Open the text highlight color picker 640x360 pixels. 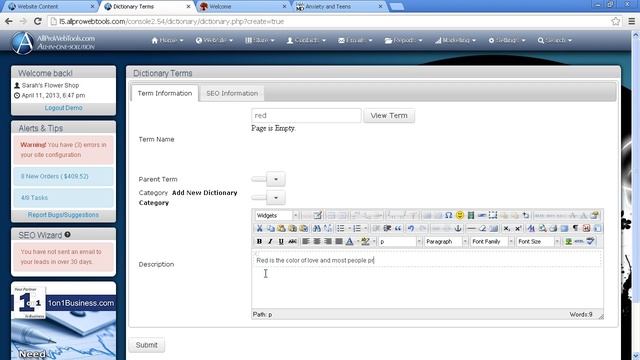(365, 242)
